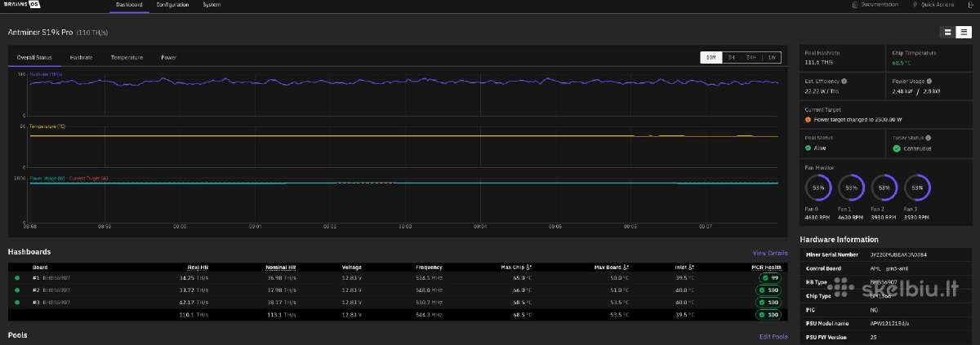Switch to detailed list layout view
The width and height of the screenshot is (980, 345).
pyautogui.click(x=964, y=32)
